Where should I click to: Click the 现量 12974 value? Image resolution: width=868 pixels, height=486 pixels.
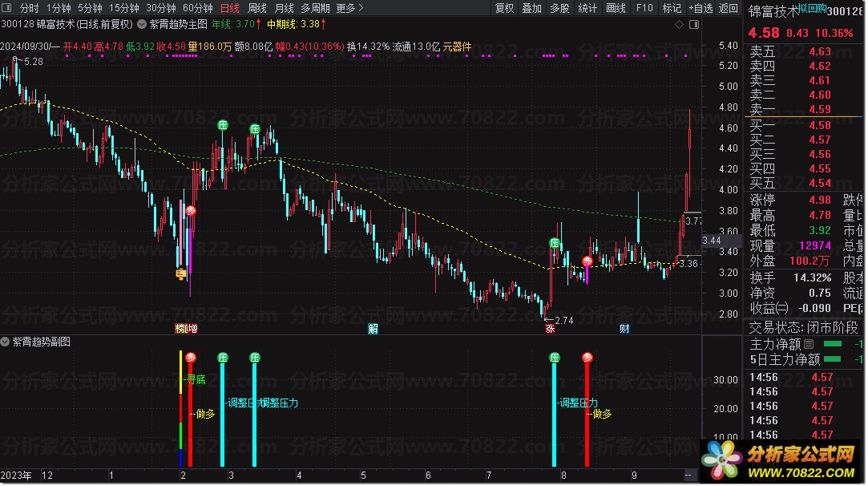(x=815, y=245)
